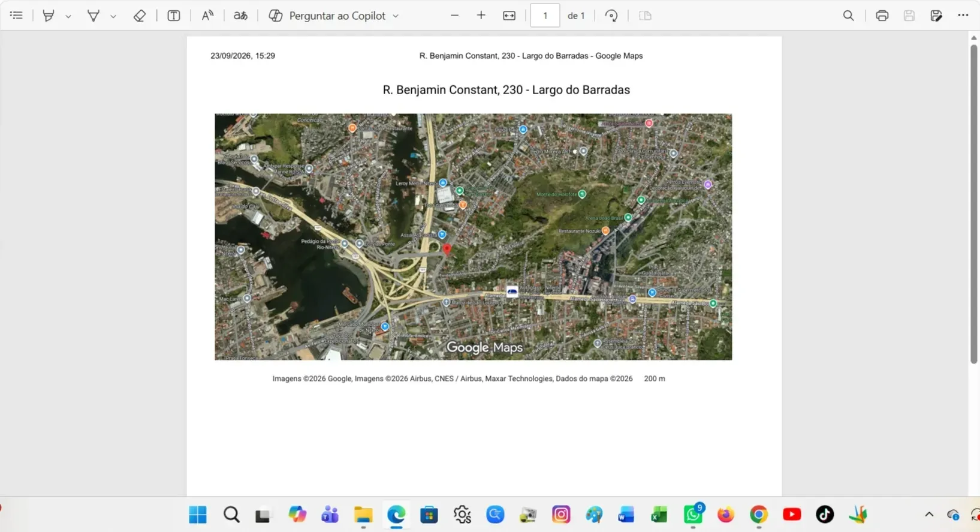Click the vertical scrollbar thumb
Image resolution: width=980 pixels, height=532 pixels.
click(974, 204)
